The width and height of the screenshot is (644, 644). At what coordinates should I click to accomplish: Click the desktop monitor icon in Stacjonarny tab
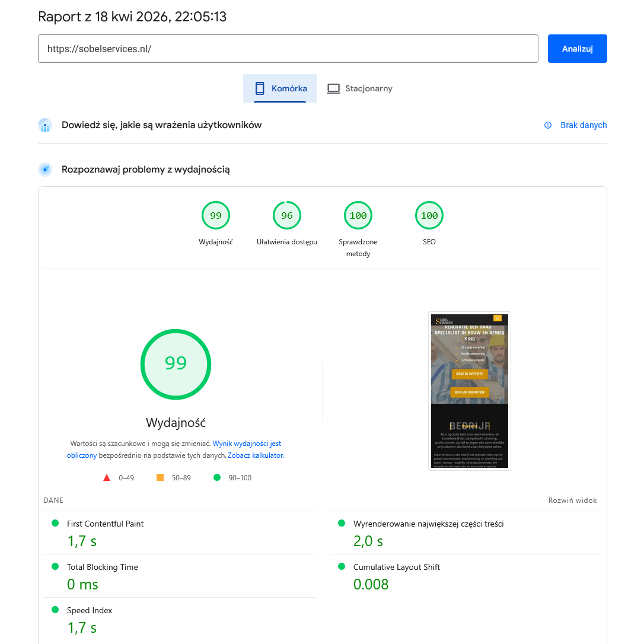(334, 88)
